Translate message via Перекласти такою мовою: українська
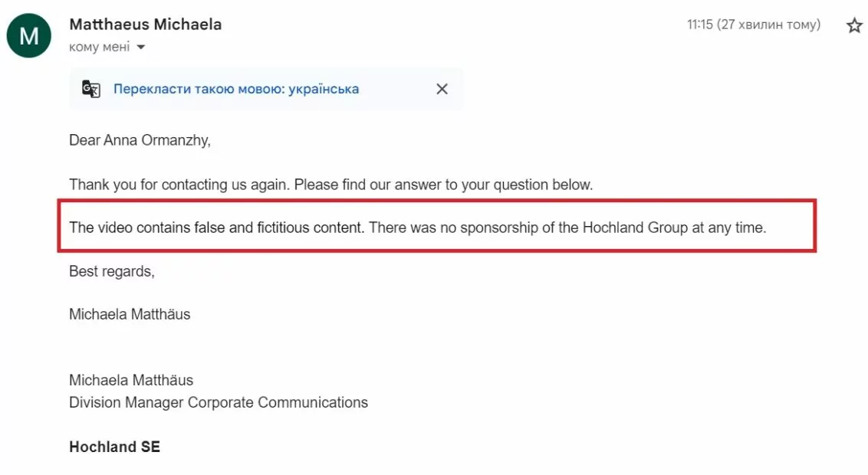The width and height of the screenshot is (868, 475). tap(236, 89)
